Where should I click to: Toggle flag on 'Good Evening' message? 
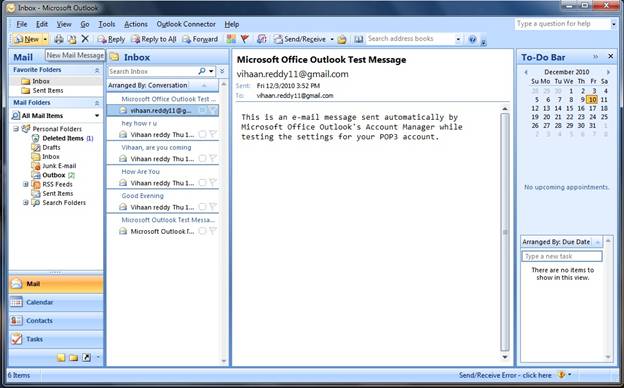pos(213,207)
